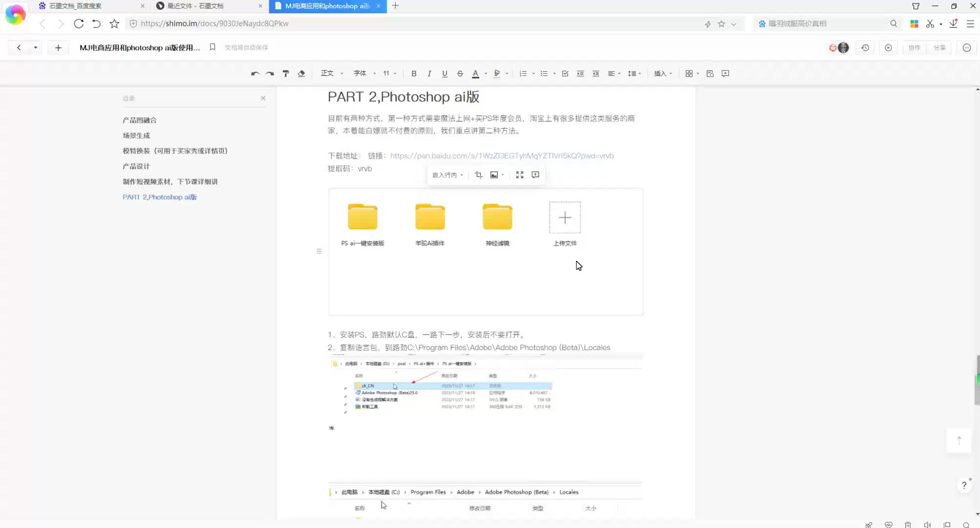Jump to 制作短视频素材 outline entry
This screenshot has height=528, width=980.
(170, 182)
